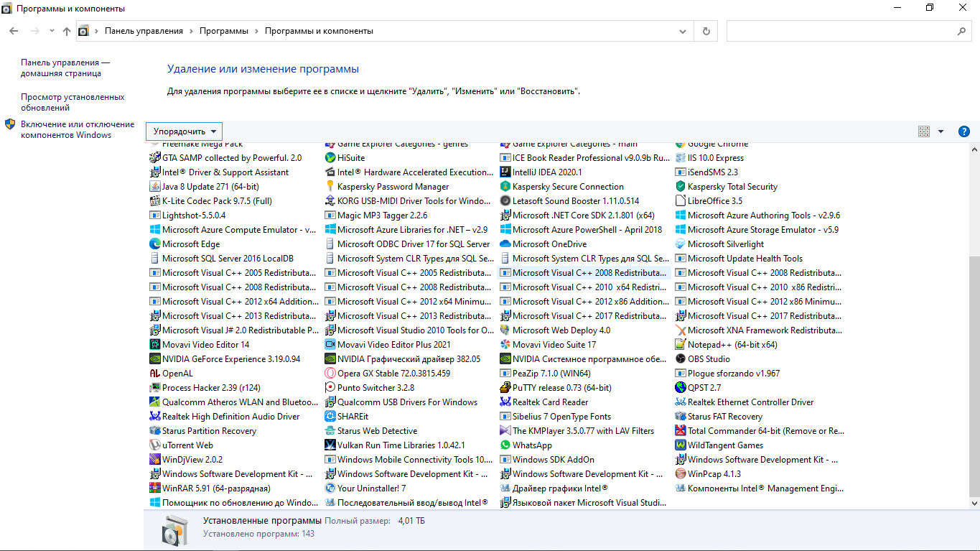Screen dimensions: 980x551
Task: Click the WhatsApp program icon
Action: click(x=505, y=445)
